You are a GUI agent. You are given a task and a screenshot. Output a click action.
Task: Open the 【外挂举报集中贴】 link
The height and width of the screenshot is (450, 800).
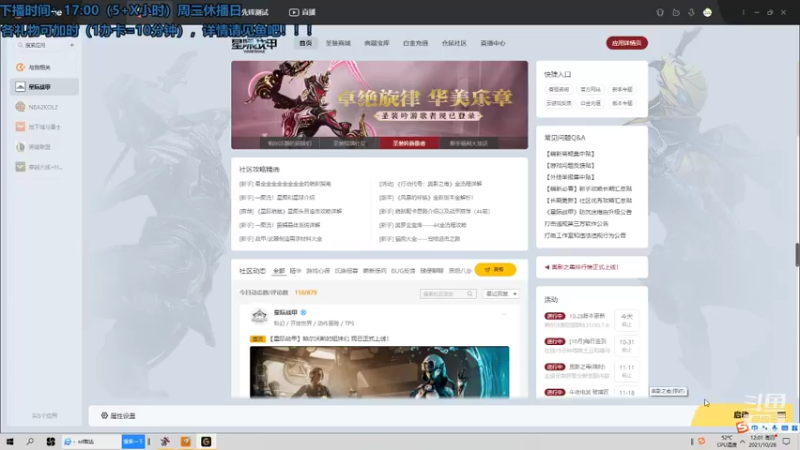click(570, 177)
